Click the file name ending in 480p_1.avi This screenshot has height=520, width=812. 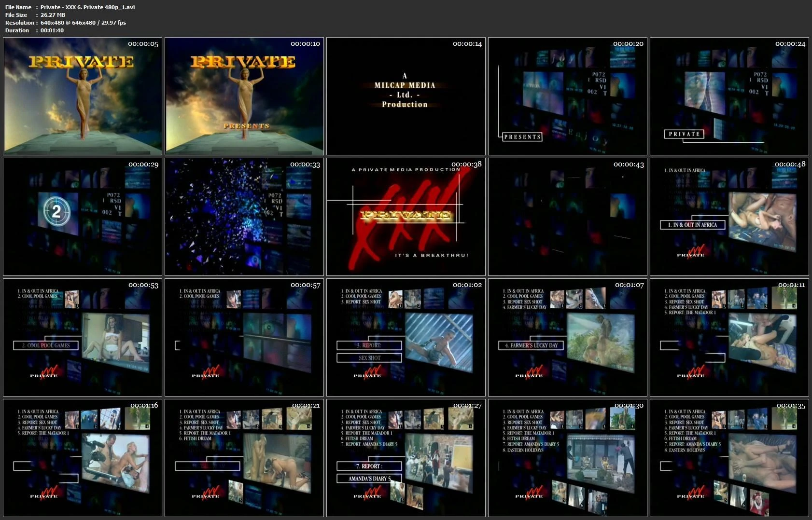(88, 7)
